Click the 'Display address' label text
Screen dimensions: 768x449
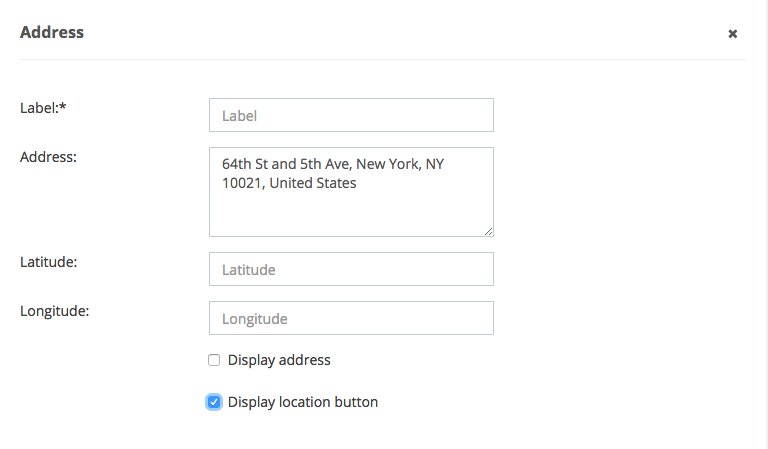[279, 360]
